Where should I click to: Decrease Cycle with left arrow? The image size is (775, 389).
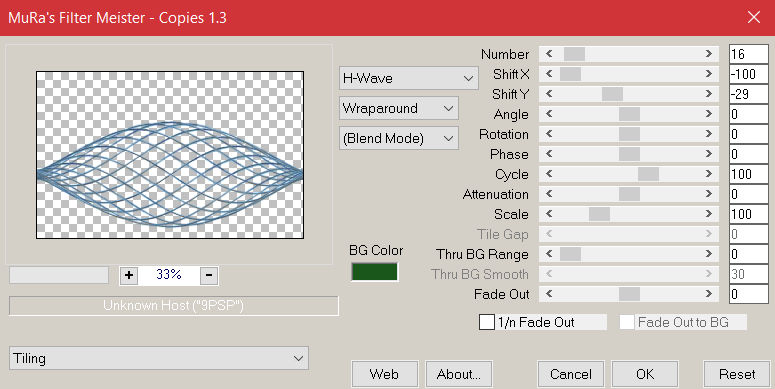549,174
